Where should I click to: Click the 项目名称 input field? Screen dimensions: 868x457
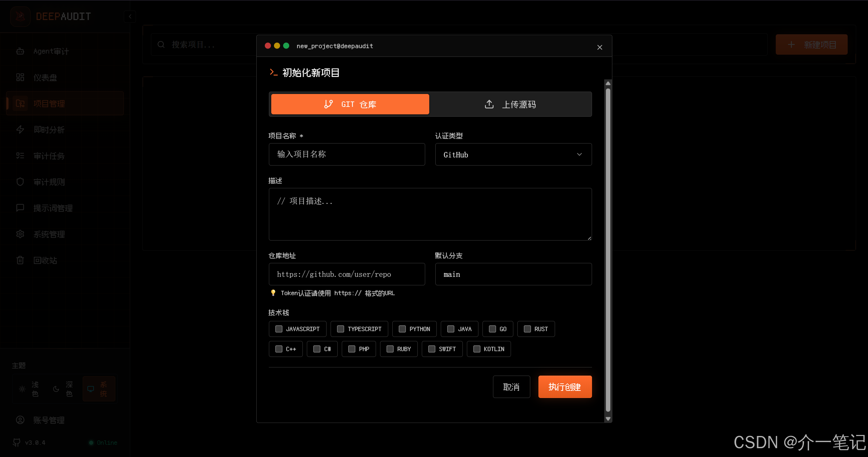pos(347,155)
